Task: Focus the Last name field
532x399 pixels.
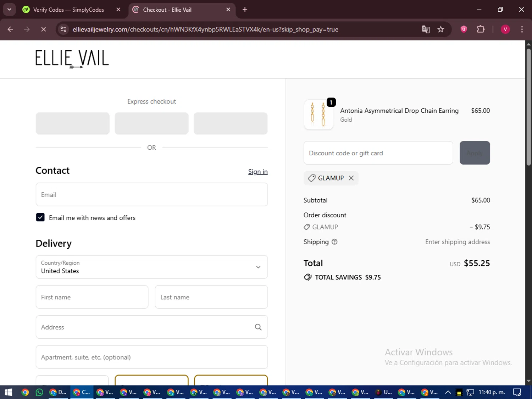Action: (x=211, y=297)
